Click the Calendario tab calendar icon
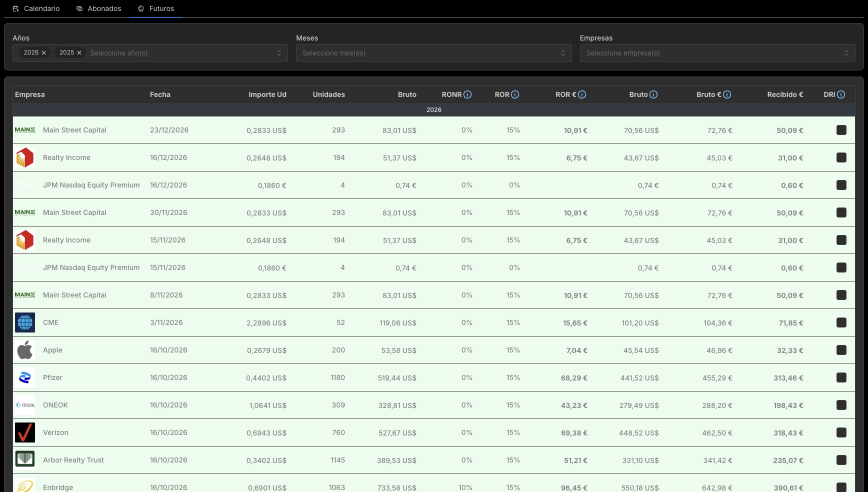868x492 pixels. (15, 8)
